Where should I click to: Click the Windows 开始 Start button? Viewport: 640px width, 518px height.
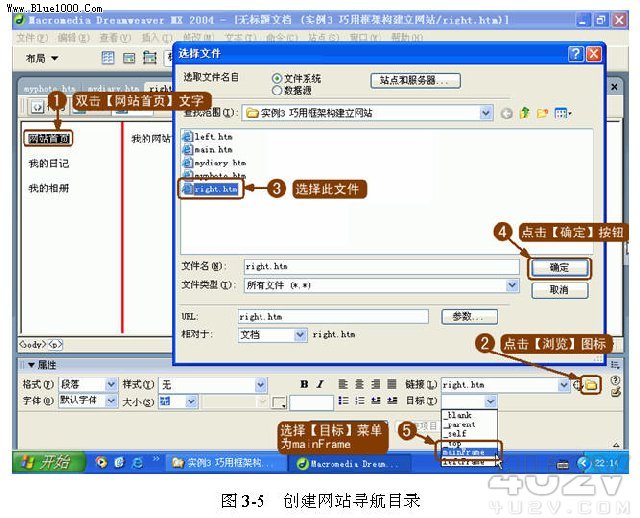click(43, 462)
